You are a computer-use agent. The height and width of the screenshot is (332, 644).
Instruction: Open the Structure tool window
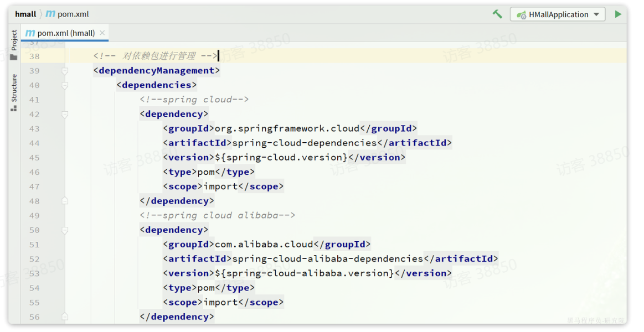point(14,93)
